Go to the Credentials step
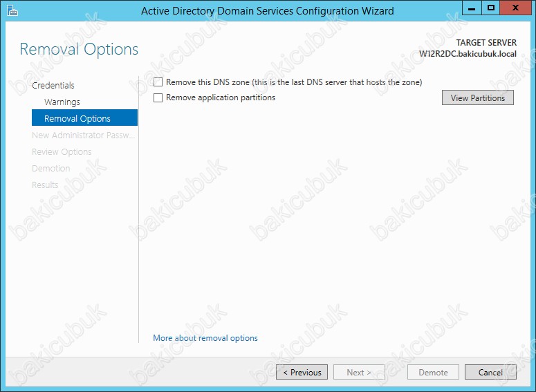 point(53,85)
